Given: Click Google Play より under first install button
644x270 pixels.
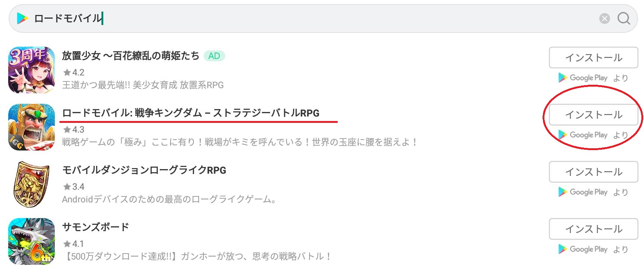Looking at the screenshot, I should 593,78.
